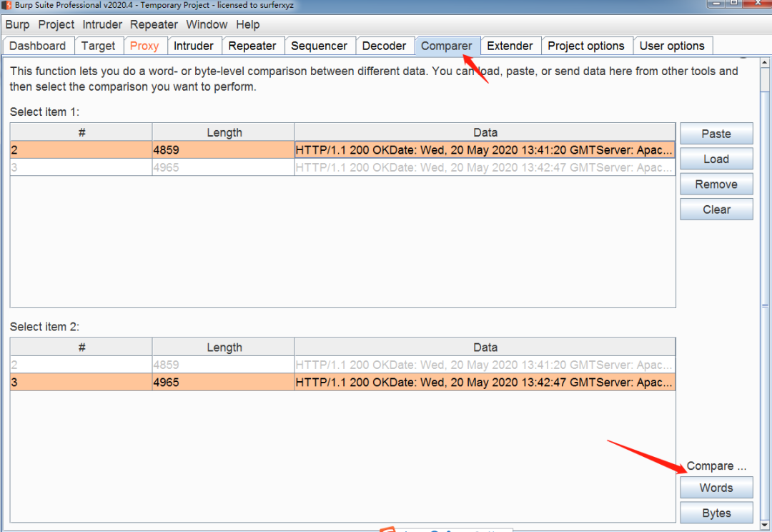This screenshot has width=772, height=532.
Task: Switch to the Target tab
Action: [x=99, y=46]
